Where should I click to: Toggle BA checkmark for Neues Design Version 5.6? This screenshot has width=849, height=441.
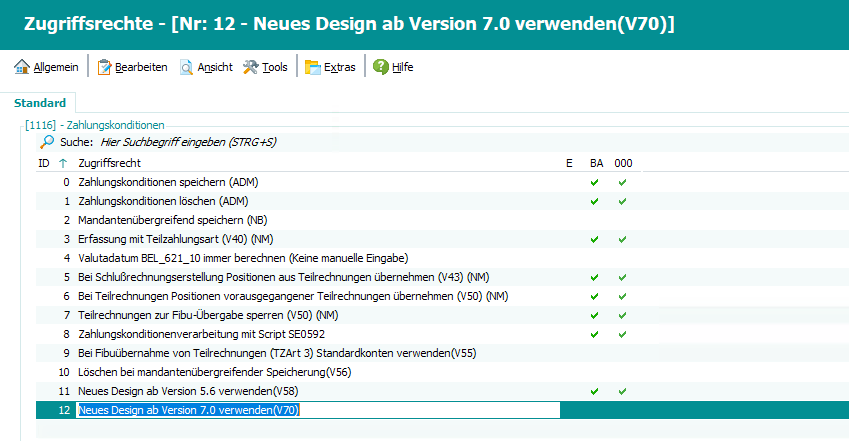click(x=595, y=391)
